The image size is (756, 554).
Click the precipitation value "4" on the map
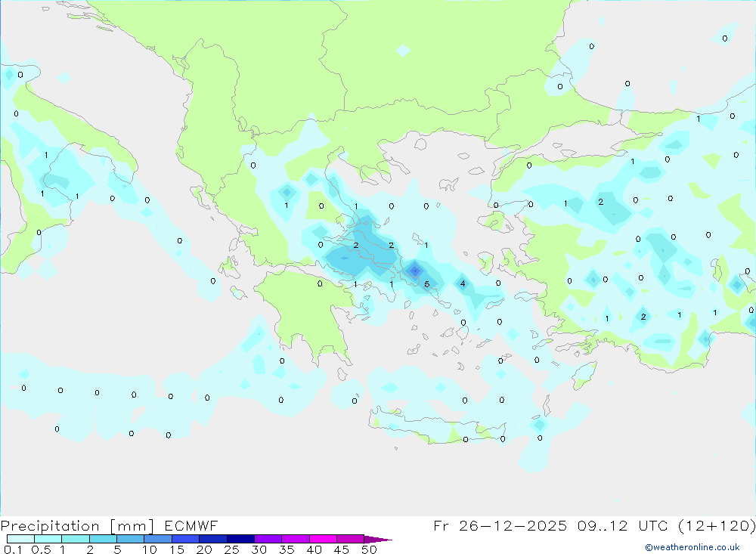pyautogui.click(x=463, y=283)
